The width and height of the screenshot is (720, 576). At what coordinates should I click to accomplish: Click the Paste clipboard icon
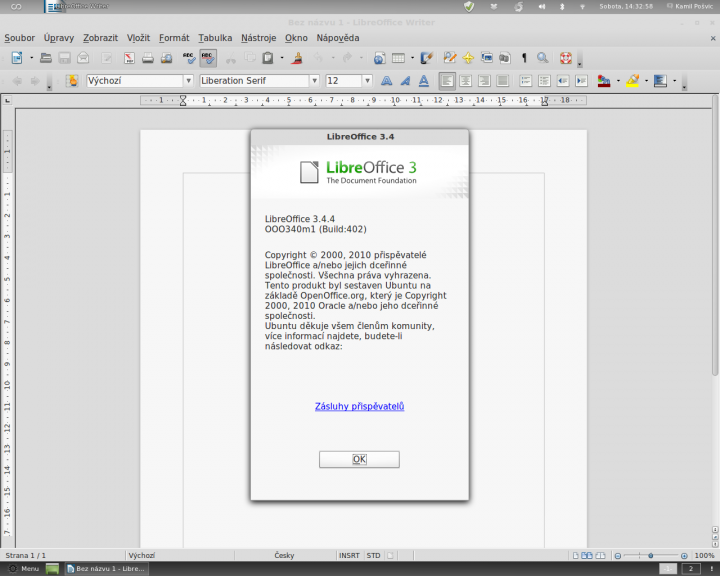pyautogui.click(x=268, y=58)
